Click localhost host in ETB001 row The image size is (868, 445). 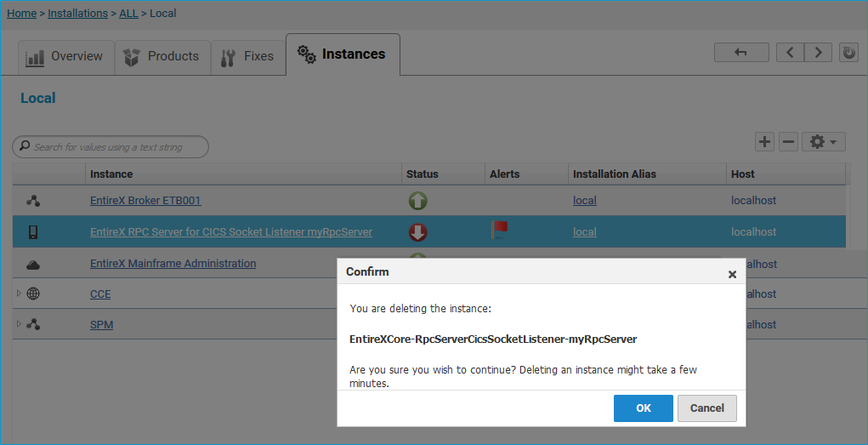[753, 201]
